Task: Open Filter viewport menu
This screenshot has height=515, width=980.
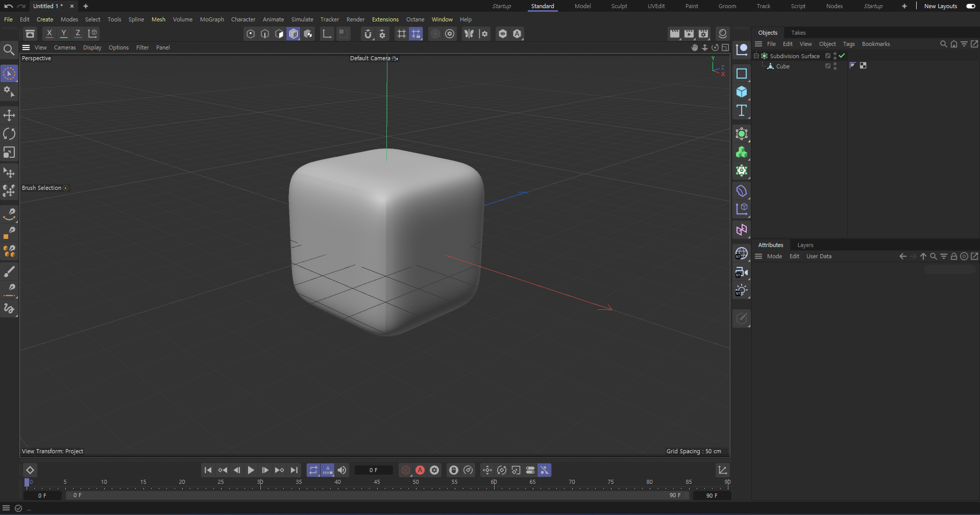Action: click(x=142, y=47)
